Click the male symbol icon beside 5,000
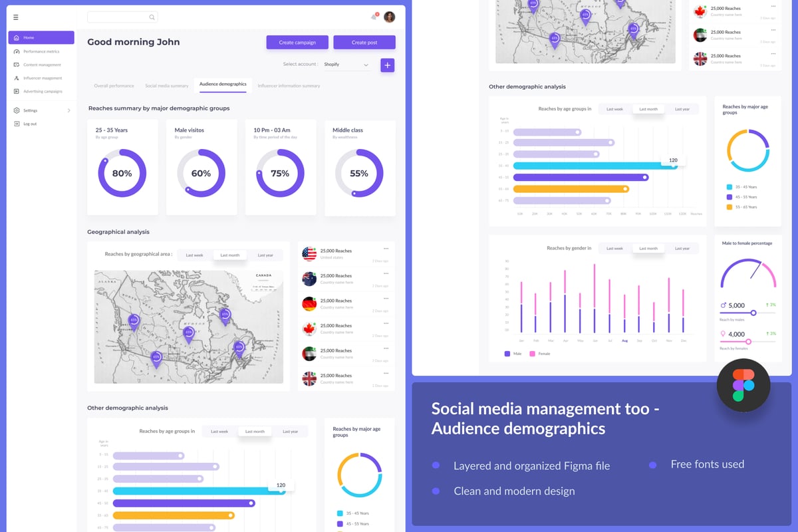 [x=724, y=306]
